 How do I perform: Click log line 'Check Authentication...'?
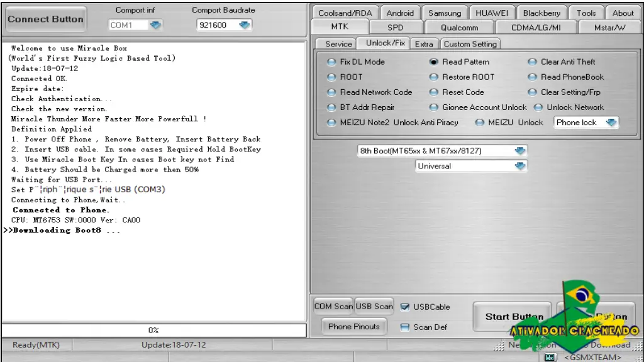pyautogui.click(x=61, y=99)
